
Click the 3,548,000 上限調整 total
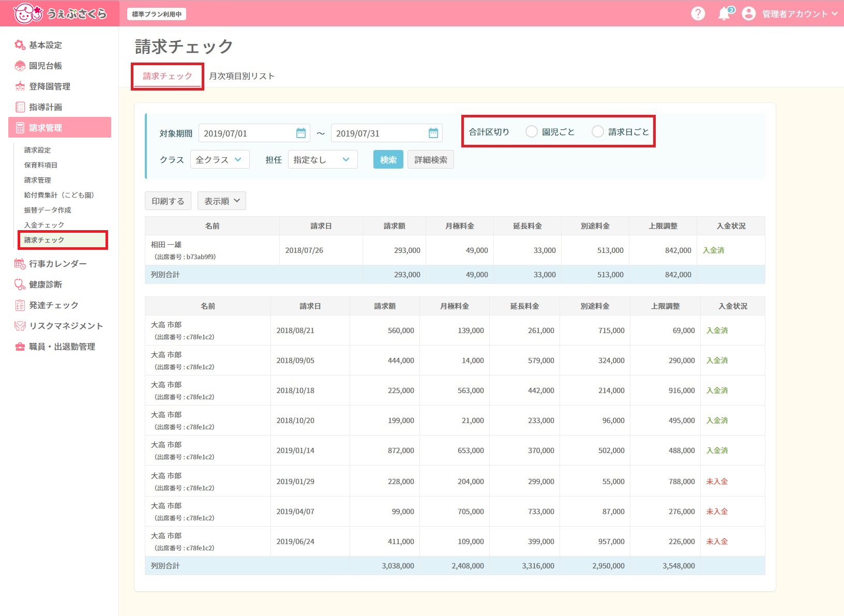pos(679,566)
